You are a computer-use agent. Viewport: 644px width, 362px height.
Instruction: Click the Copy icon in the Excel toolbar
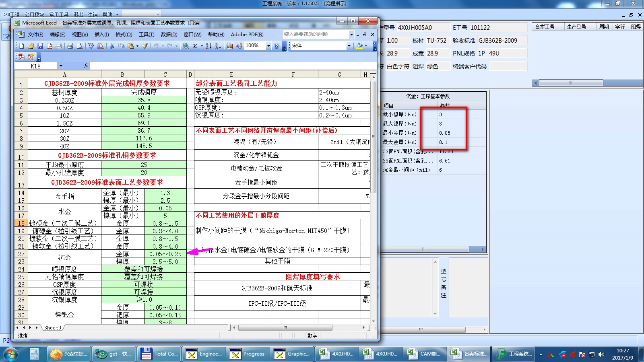[x=122, y=46]
